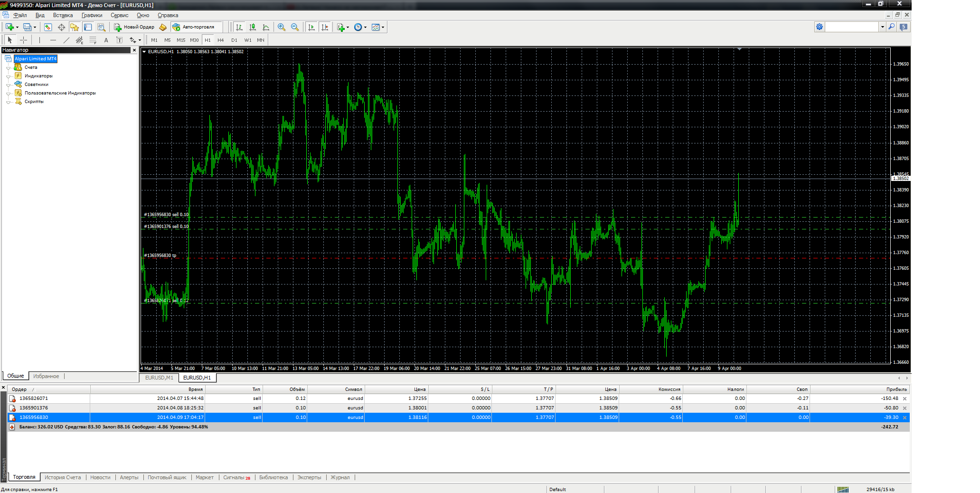Switch chart to bar chart
980x493 pixels.
[239, 27]
